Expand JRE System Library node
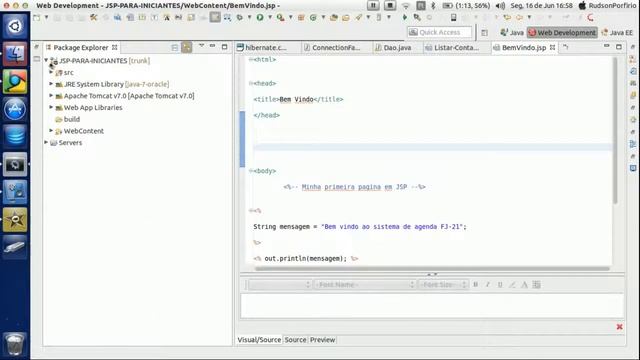Viewport: 640px width, 360px height. [51, 84]
